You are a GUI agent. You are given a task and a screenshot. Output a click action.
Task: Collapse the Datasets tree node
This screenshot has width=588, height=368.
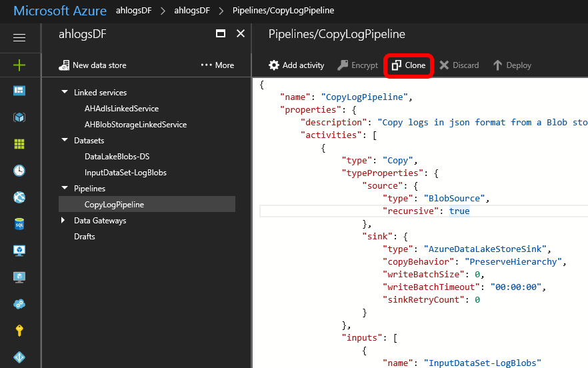pyautogui.click(x=65, y=140)
